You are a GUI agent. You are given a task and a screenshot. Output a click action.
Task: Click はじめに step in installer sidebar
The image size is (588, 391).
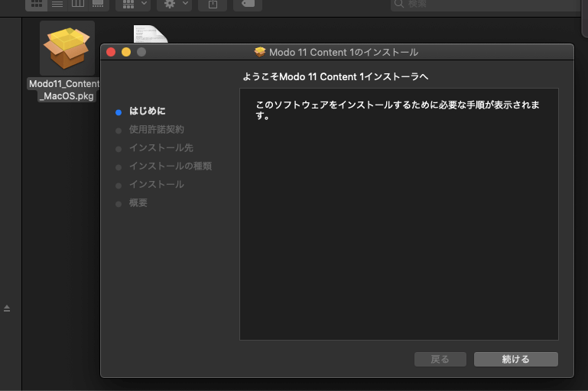tap(147, 111)
